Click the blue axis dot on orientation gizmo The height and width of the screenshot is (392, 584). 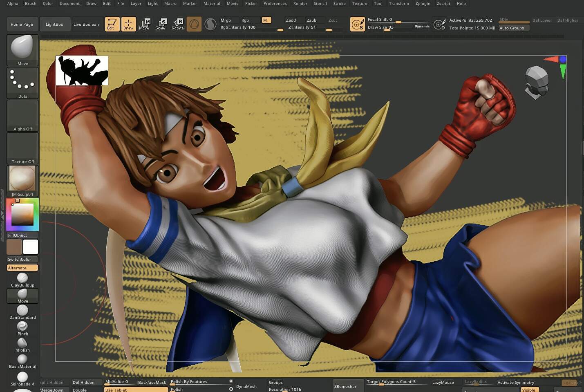coord(563,59)
